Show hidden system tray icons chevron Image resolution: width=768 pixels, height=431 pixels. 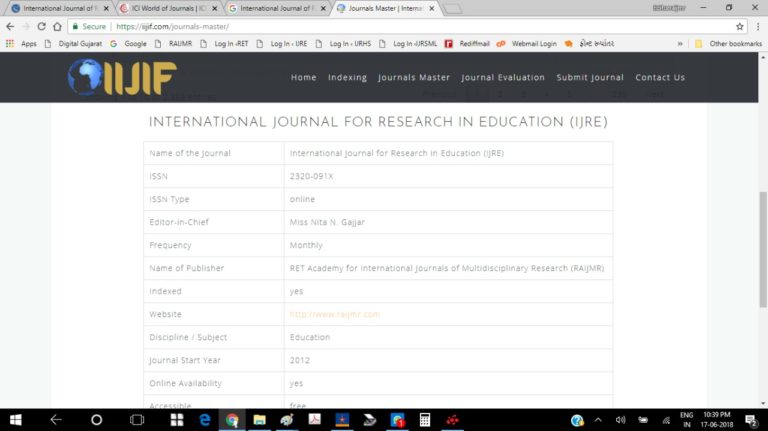point(598,420)
